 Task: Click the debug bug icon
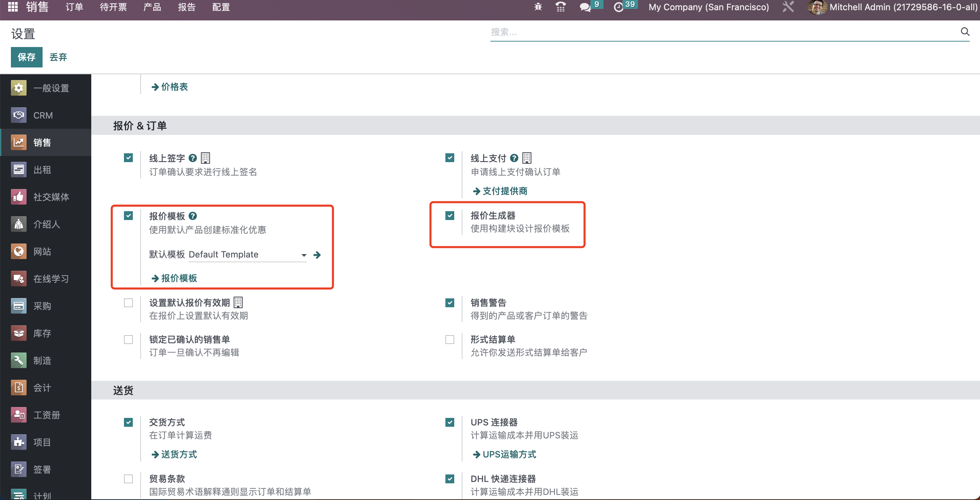click(x=538, y=7)
